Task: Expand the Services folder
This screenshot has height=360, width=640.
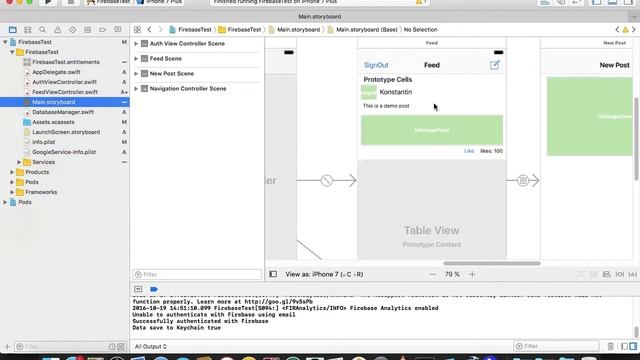Action: [19, 162]
